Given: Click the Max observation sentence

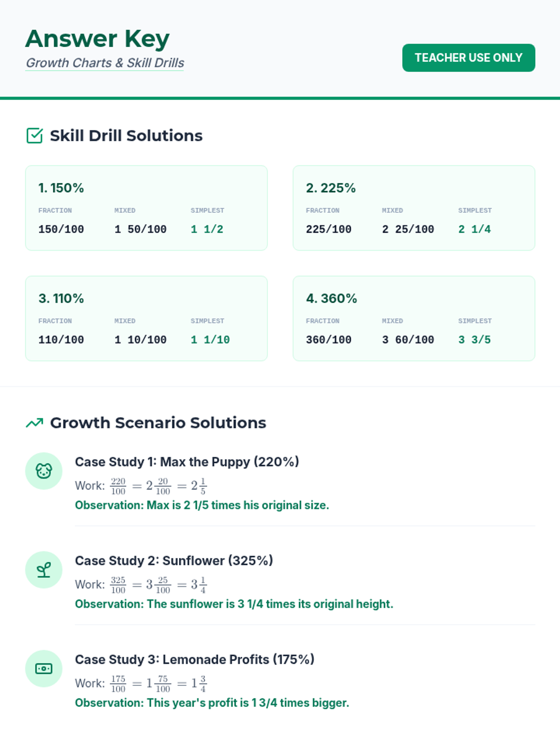Looking at the screenshot, I should click(202, 505).
